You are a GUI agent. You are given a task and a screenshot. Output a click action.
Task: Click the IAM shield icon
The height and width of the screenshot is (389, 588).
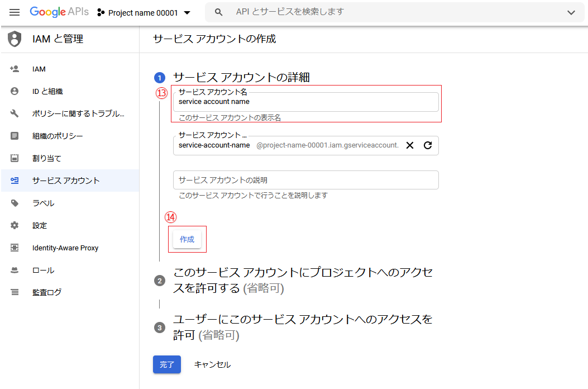[x=15, y=39]
